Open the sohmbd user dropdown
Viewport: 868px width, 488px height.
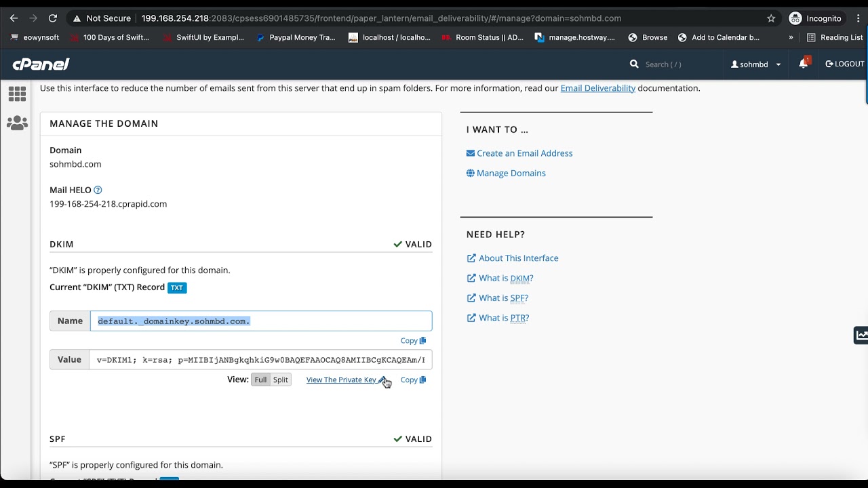756,64
